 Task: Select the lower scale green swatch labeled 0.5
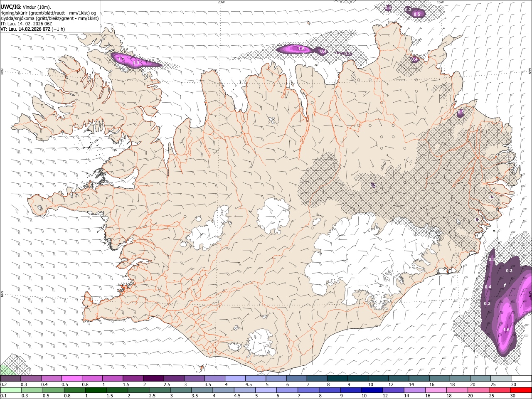(53, 390)
